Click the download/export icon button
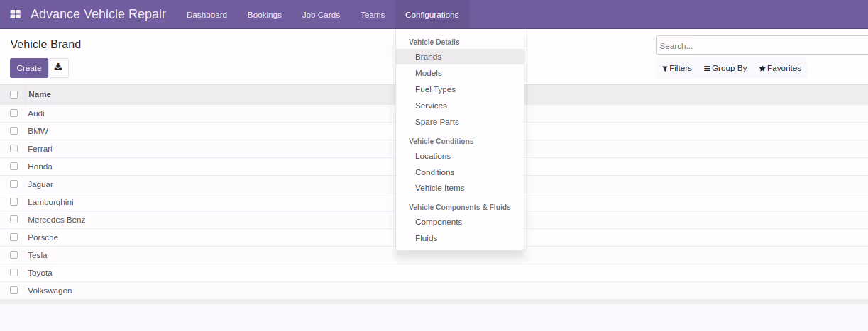 click(58, 68)
